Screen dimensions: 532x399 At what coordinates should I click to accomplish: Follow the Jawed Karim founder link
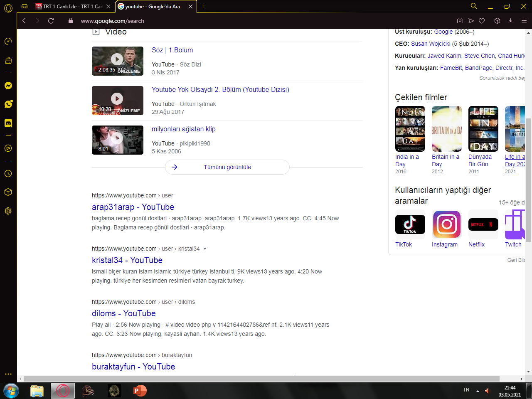(444, 56)
